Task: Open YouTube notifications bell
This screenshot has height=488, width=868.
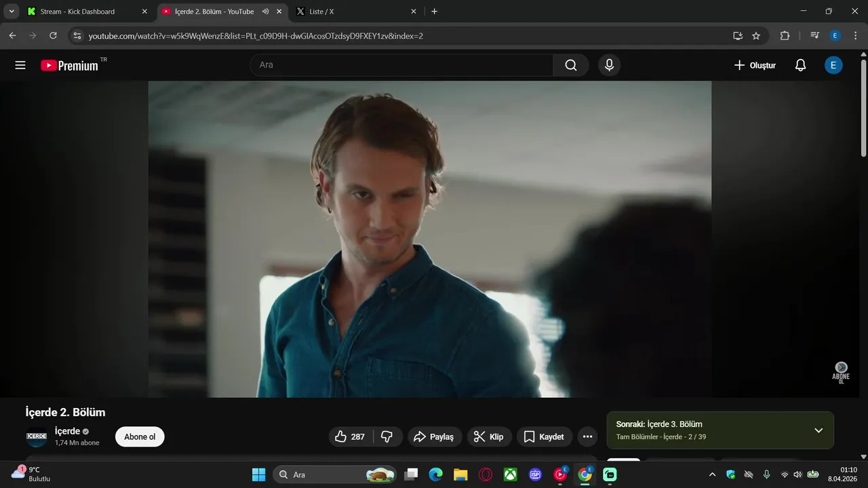Action: coord(800,65)
